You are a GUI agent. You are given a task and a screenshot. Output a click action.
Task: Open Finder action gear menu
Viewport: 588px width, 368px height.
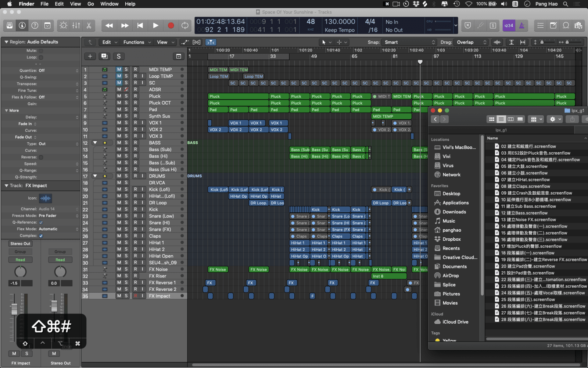click(x=555, y=119)
